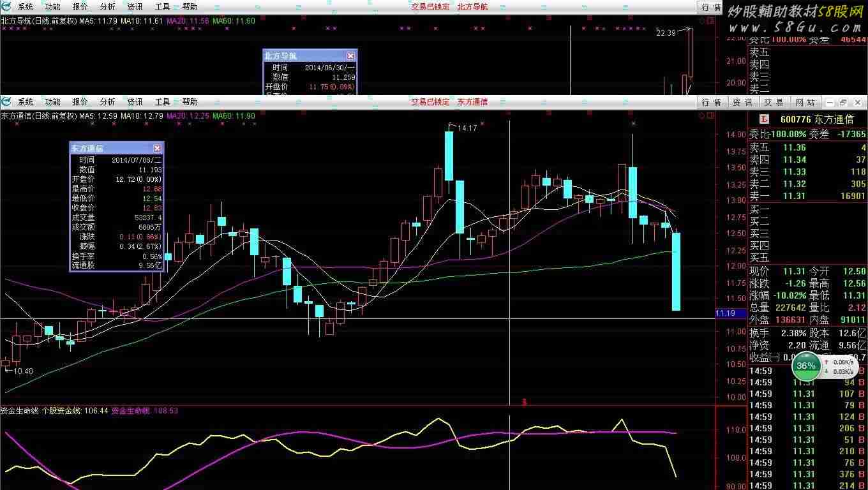Viewport: 868px width, 490px height.
Task: Open the 帮助 menu in 东方通信 window
Action: point(190,102)
